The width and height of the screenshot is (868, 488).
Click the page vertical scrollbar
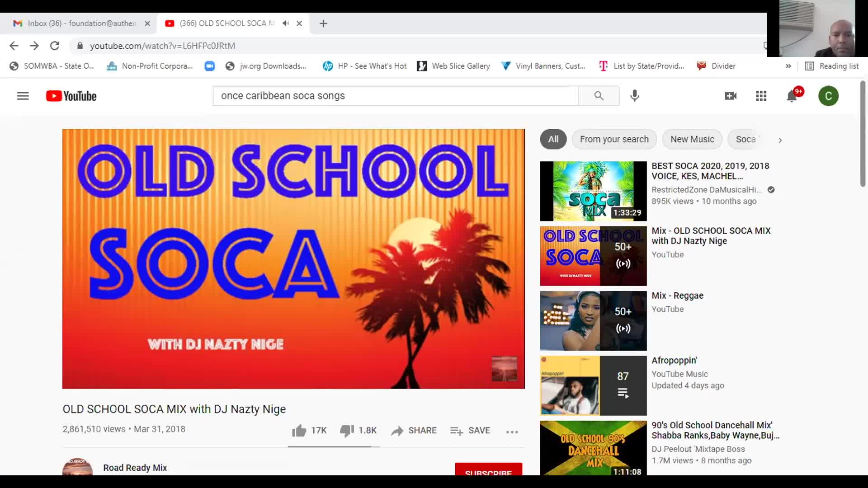(863, 134)
